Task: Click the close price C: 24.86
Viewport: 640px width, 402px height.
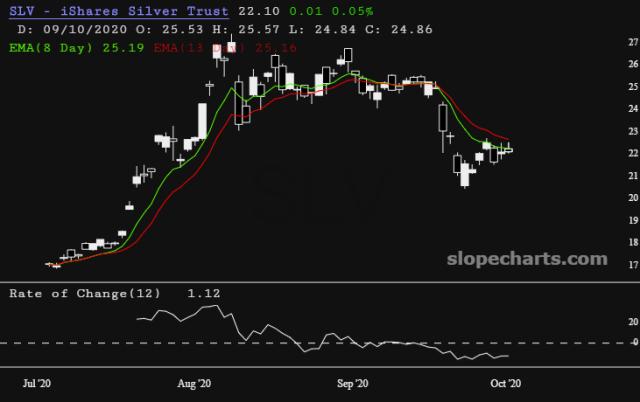Action: [x=399, y=29]
